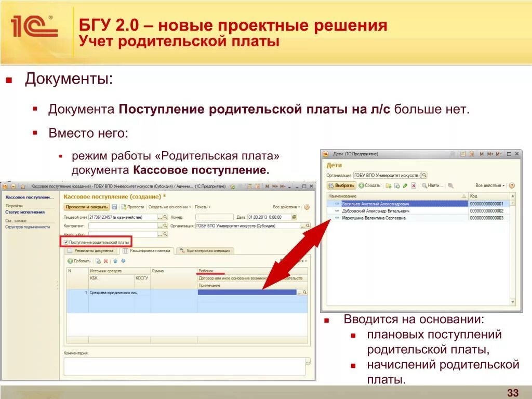The width and height of the screenshot is (532, 399).
Task: Click the cancel search icon in Дети toolbar
Action: 450,185
